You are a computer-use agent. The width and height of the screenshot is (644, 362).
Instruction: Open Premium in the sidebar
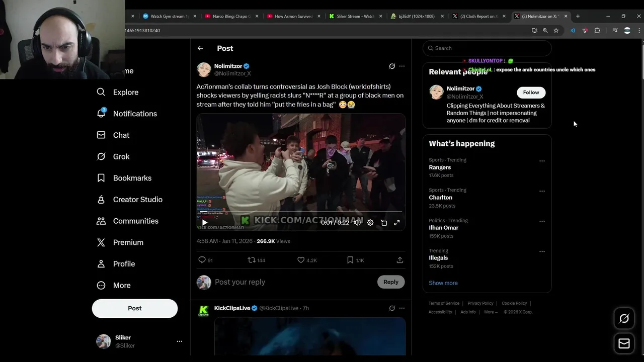tap(120, 242)
